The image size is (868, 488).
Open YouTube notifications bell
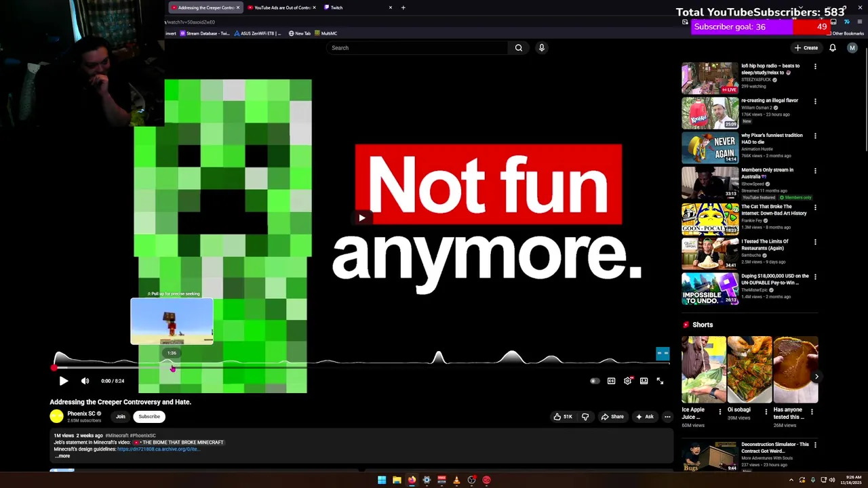point(833,47)
